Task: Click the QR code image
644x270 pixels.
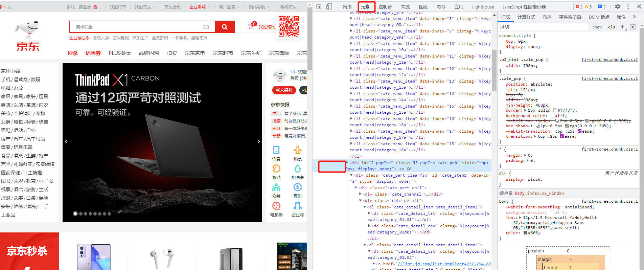Action: (289, 26)
